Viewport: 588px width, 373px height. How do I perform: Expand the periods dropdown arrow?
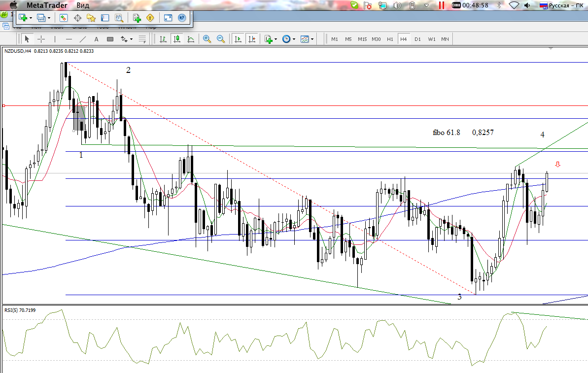point(294,39)
